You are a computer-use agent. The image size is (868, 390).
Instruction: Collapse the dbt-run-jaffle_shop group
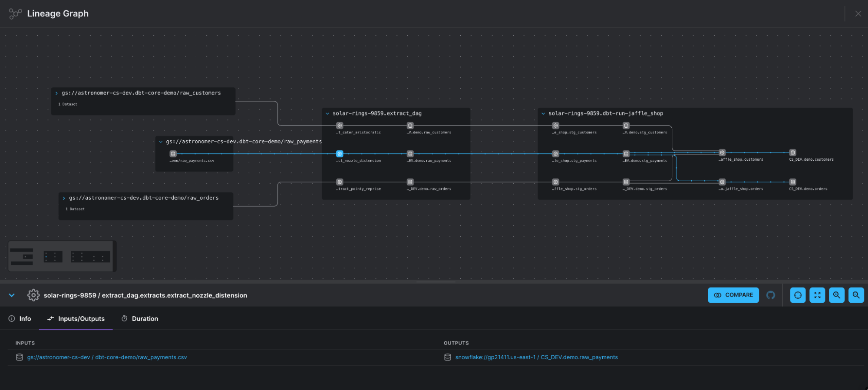point(543,114)
